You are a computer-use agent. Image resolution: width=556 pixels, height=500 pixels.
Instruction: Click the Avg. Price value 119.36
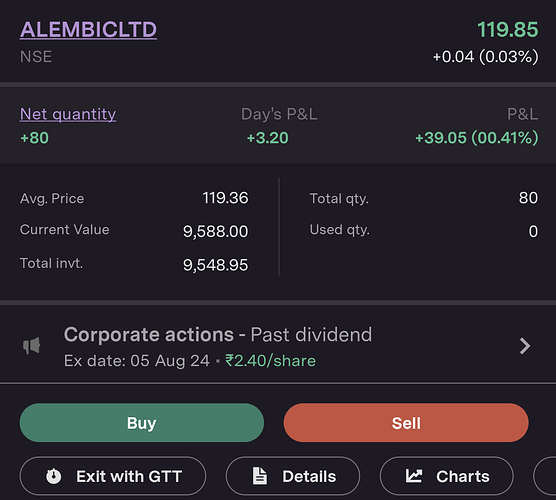coord(225,198)
